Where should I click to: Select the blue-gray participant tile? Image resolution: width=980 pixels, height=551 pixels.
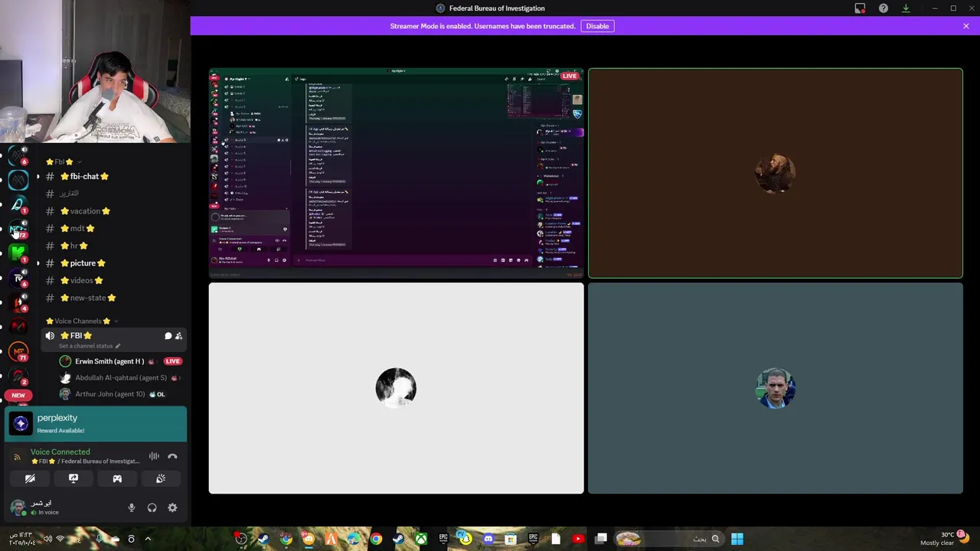pyautogui.click(x=775, y=388)
